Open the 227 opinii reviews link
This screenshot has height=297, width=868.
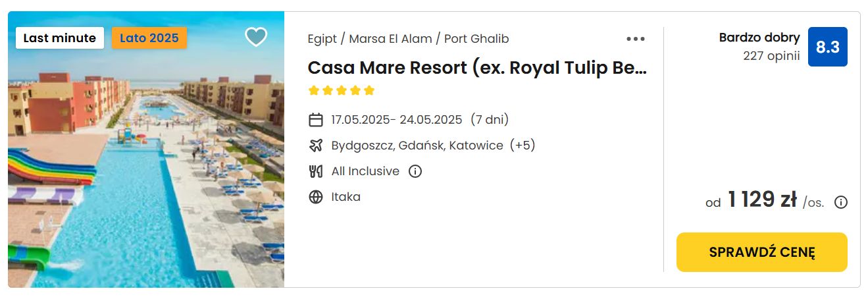pos(771,56)
